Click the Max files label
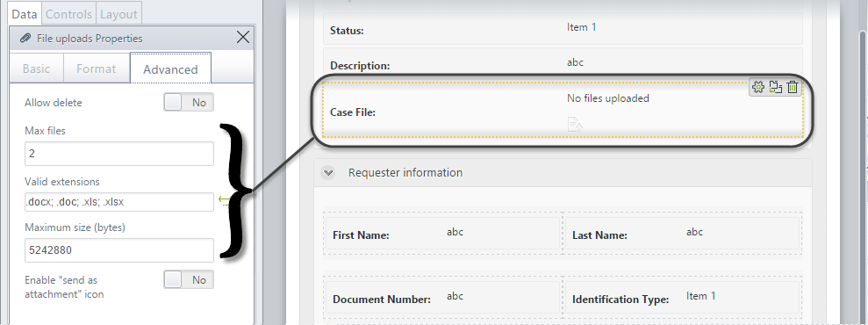 [45, 131]
